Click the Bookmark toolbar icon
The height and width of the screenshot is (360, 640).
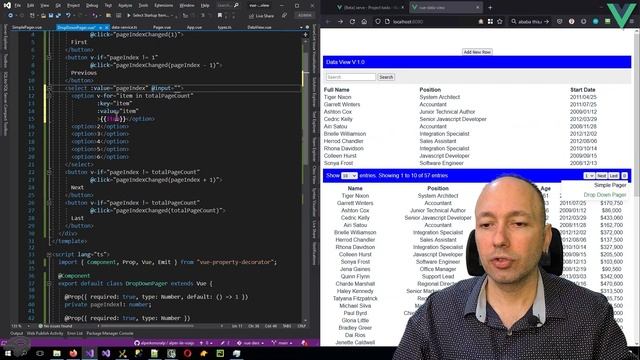[x=220, y=16]
